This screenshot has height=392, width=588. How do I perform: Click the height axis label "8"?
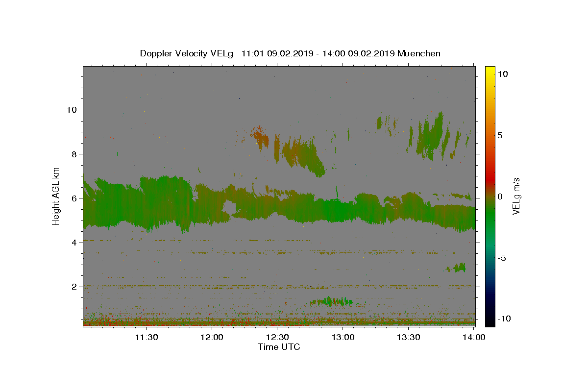click(x=73, y=154)
